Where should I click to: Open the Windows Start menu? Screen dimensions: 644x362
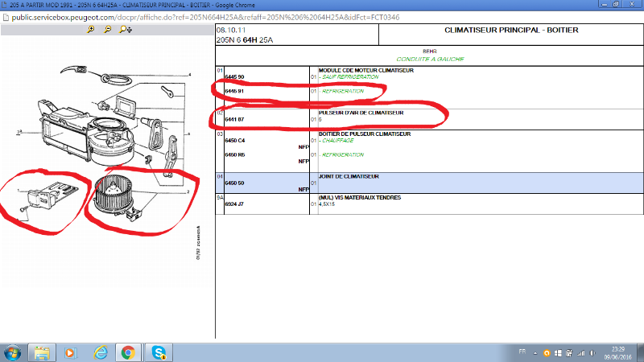coord(12,353)
